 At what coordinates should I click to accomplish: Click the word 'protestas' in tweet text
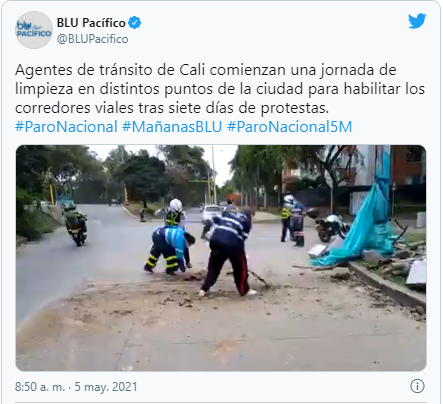click(x=294, y=108)
